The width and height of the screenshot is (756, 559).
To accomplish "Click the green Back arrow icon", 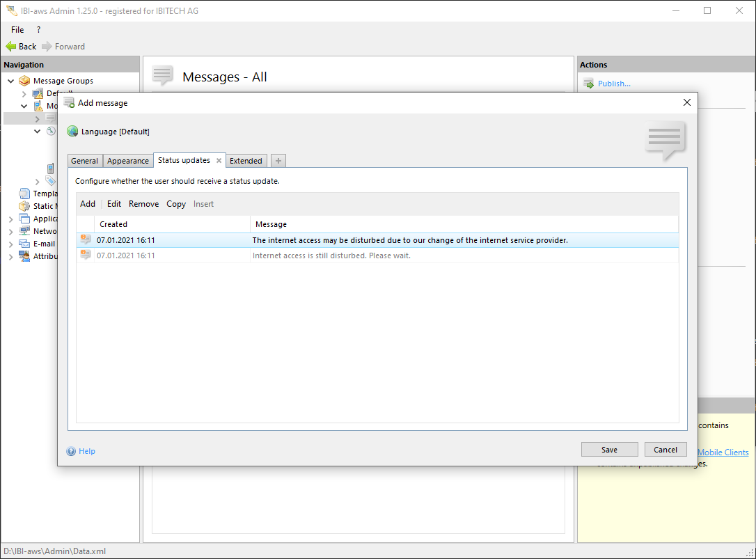I will pos(11,47).
